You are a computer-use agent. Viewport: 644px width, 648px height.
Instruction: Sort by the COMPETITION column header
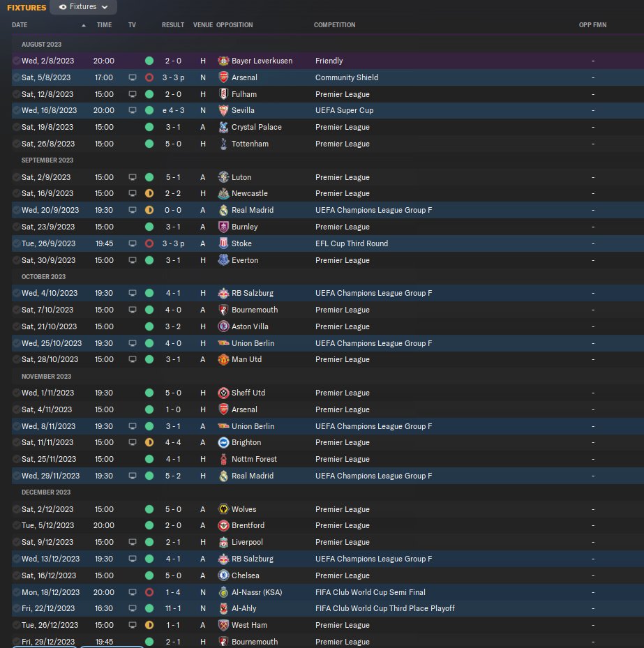(x=334, y=25)
